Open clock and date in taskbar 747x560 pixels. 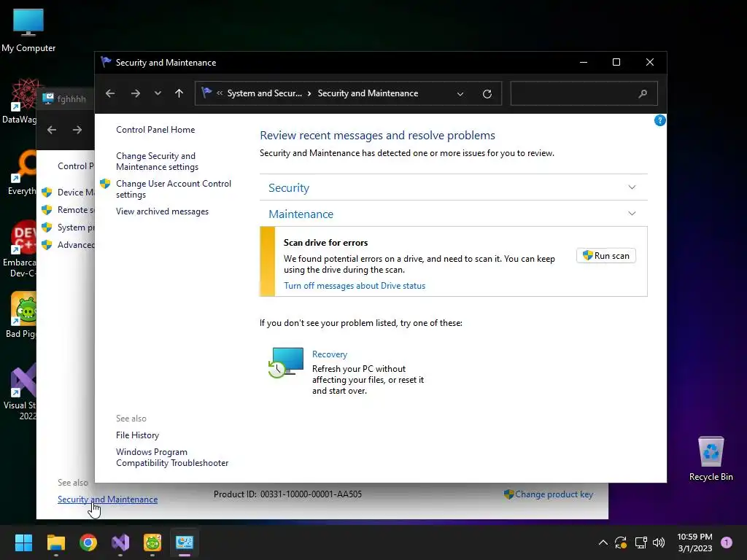tap(694, 542)
